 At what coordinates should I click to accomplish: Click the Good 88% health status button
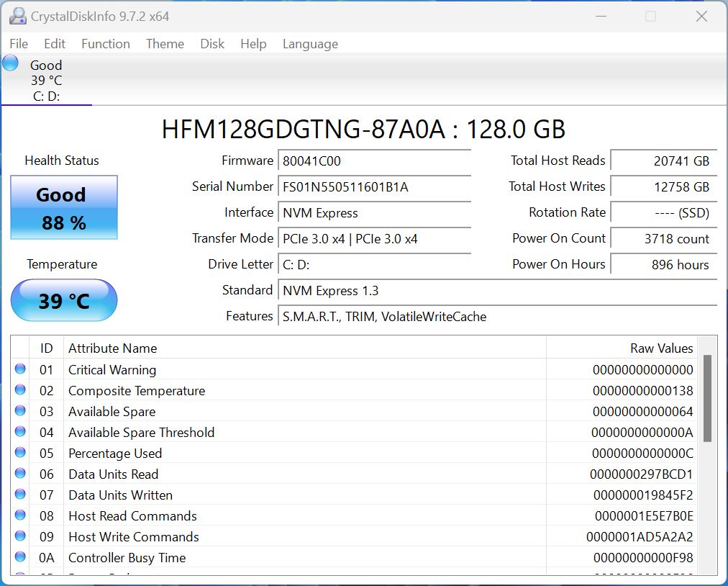click(63, 208)
